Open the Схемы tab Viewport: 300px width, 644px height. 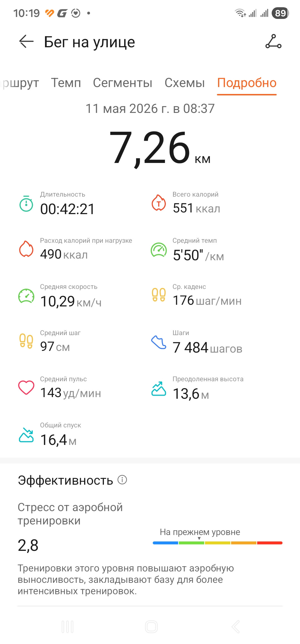click(x=184, y=83)
